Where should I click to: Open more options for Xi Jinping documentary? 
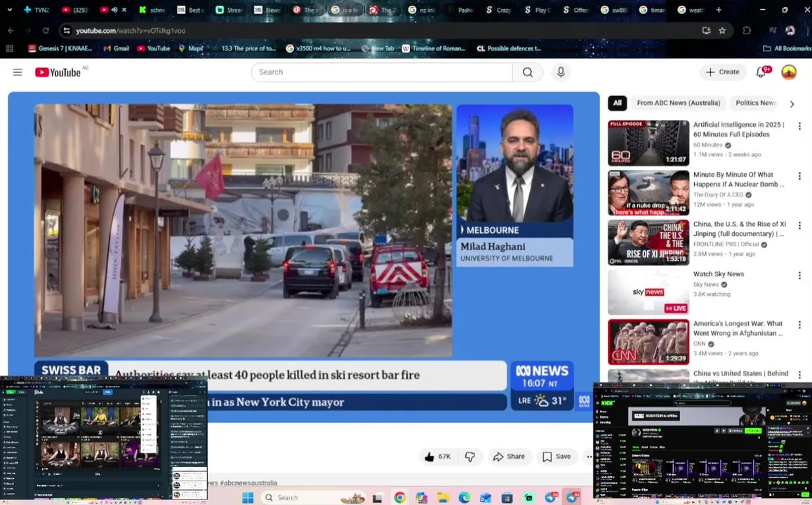[x=799, y=226]
